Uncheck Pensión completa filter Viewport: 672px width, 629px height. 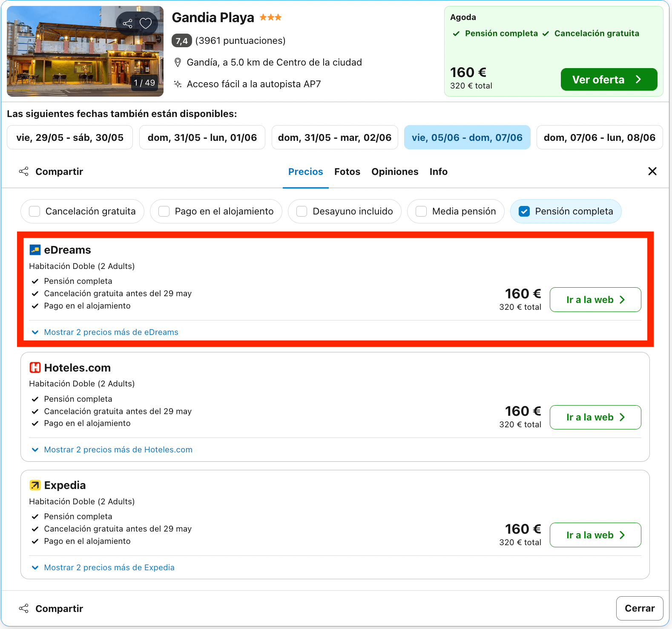pyautogui.click(x=566, y=211)
